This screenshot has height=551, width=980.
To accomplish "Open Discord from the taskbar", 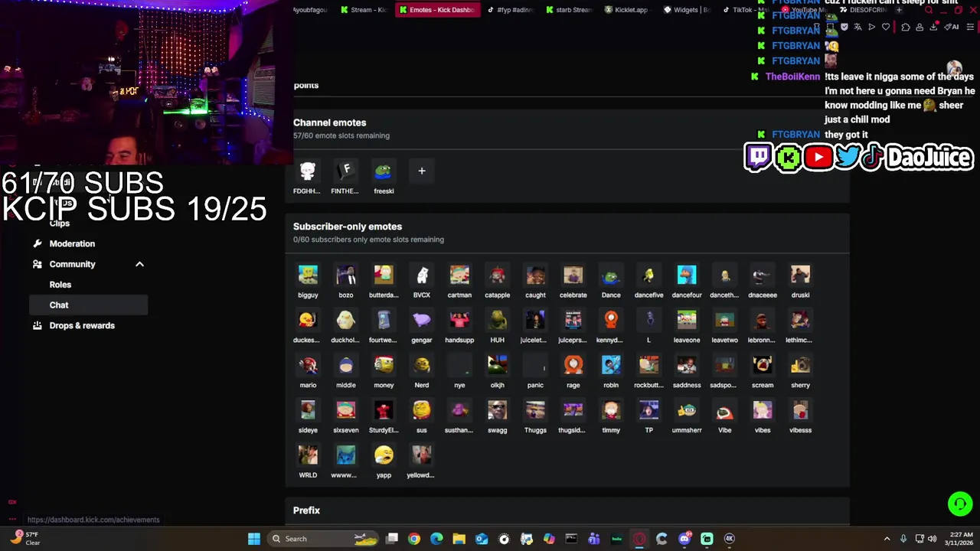I will pyautogui.click(x=684, y=539).
